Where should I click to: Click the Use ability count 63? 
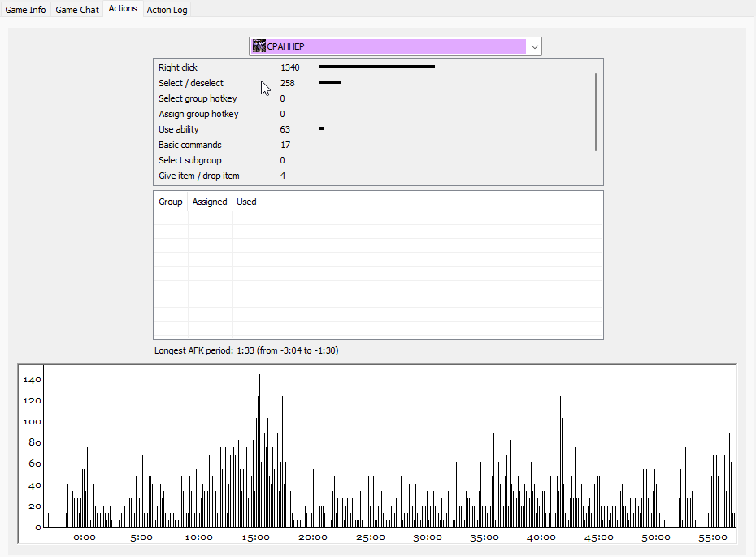(x=285, y=129)
